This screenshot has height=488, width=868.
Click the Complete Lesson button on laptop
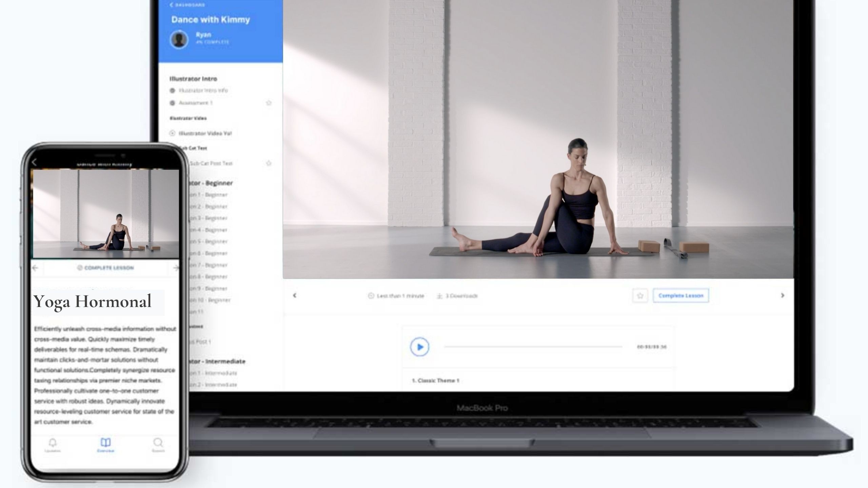tap(680, 296)
